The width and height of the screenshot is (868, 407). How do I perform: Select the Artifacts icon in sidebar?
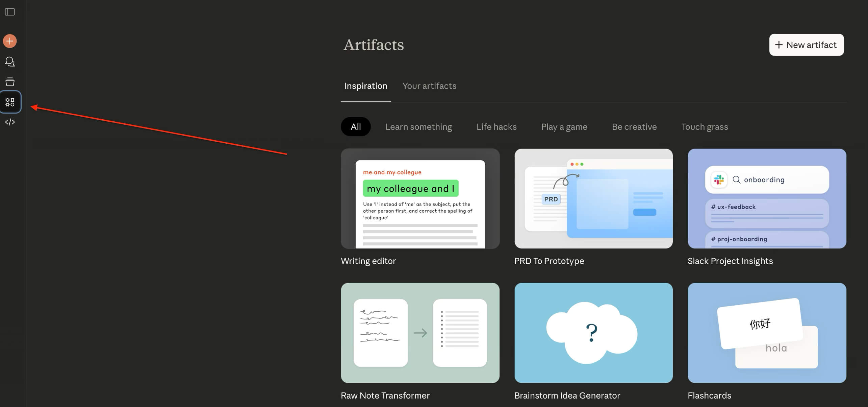(10, 102)
